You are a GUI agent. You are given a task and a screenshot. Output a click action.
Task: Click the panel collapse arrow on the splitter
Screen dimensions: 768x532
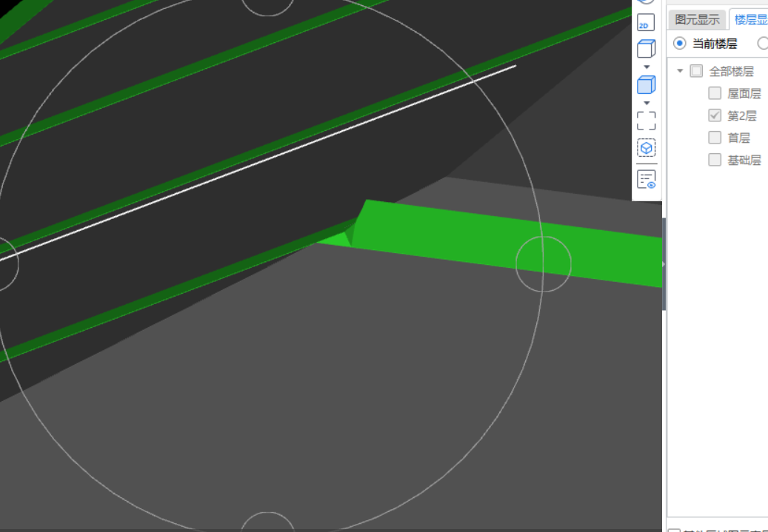664,264
